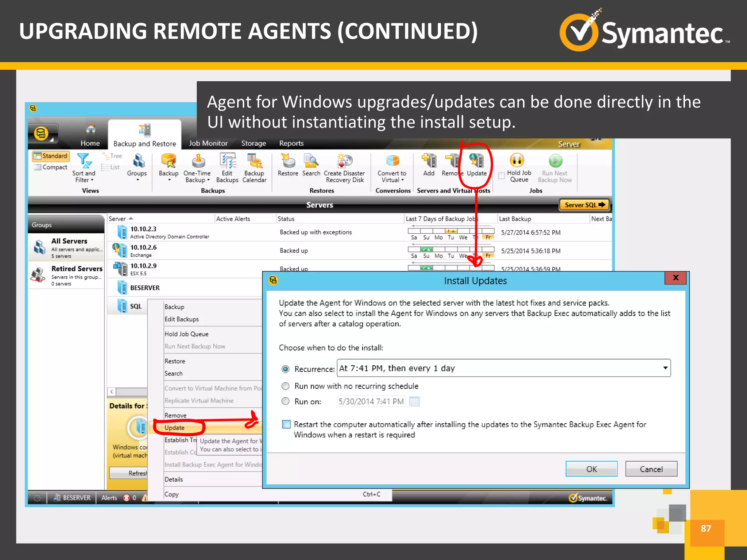Switch to List view

pos(111,167)
